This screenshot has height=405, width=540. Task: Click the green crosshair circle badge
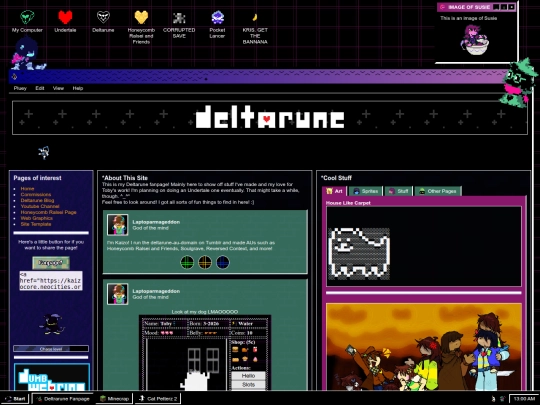[x=187, y=262]
